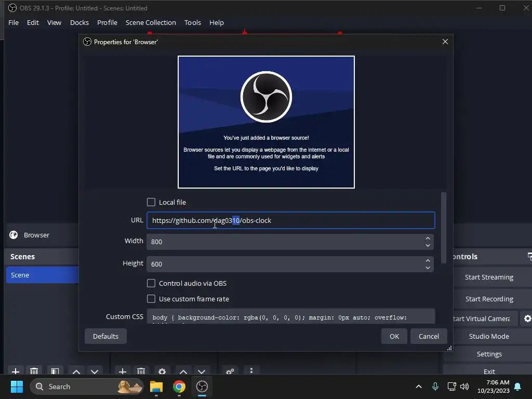Click the microphone tray icon
Screen dimensions: 532x399
[x=435, y=387]
